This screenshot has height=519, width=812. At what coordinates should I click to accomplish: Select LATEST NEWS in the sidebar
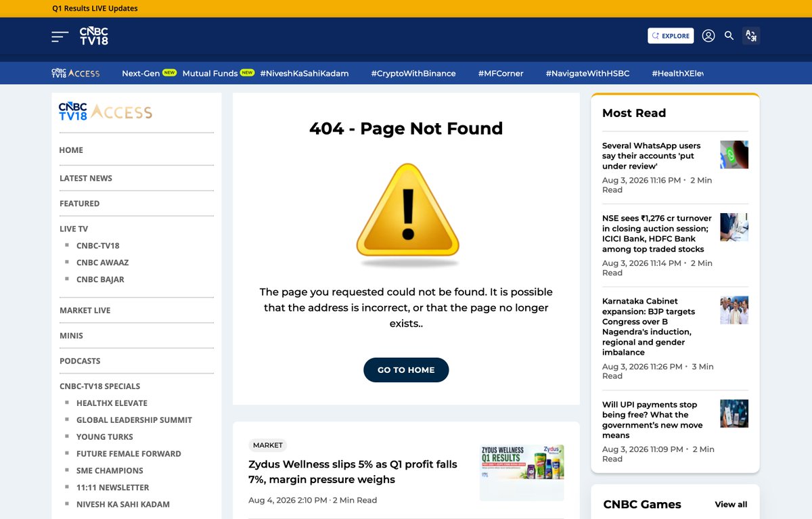(86, 179)
